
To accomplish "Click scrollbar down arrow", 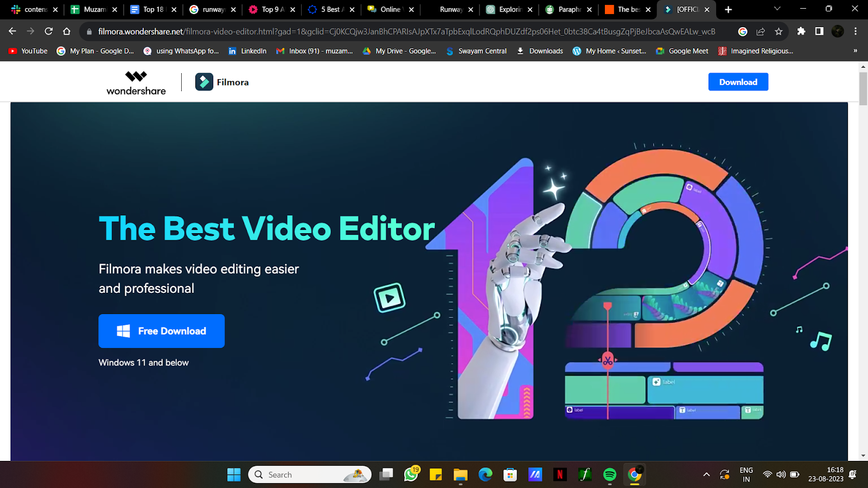I will (863, 456).
